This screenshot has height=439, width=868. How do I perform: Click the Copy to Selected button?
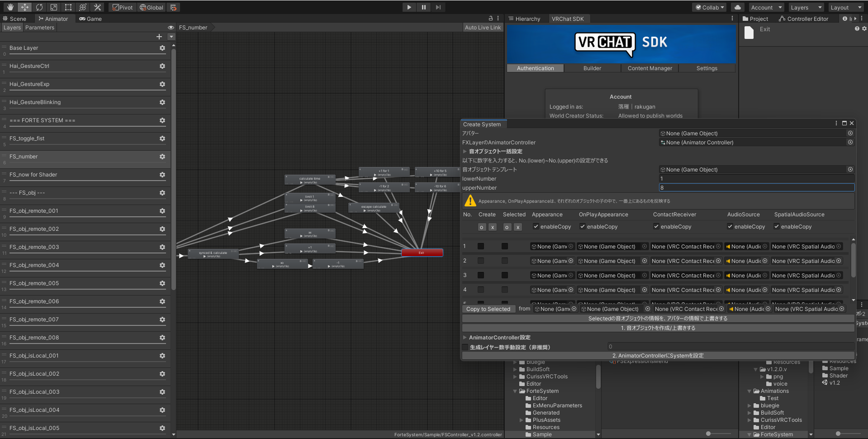489,309
